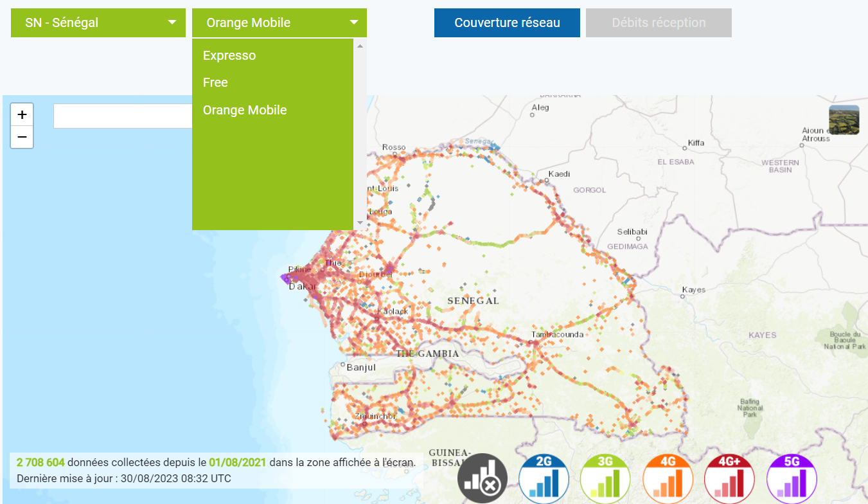Select Expresso from operator list

[x=229, y=55]
